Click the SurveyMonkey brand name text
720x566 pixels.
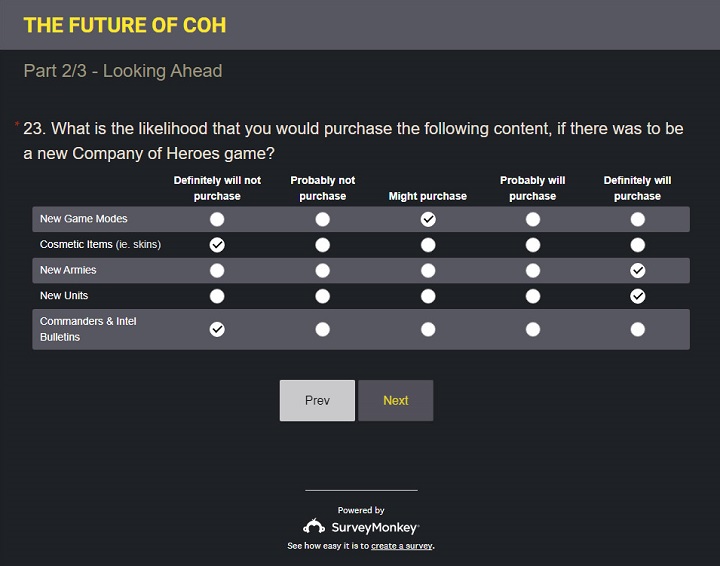coord(375,527)
